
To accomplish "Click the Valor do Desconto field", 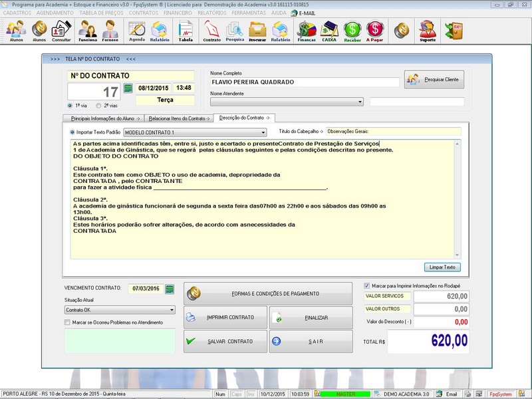I will point(442,322).
